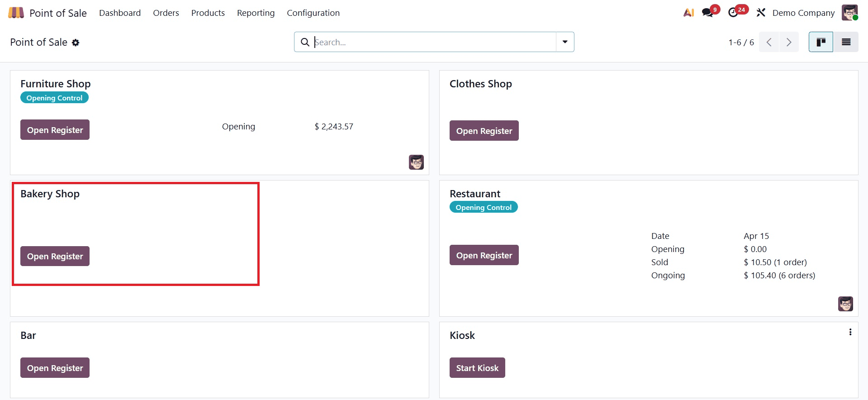Image resolution: width=868 pixels, height=400 pixels.
Task: Open the Dashboard menu
Action: [x=120, y=13]
